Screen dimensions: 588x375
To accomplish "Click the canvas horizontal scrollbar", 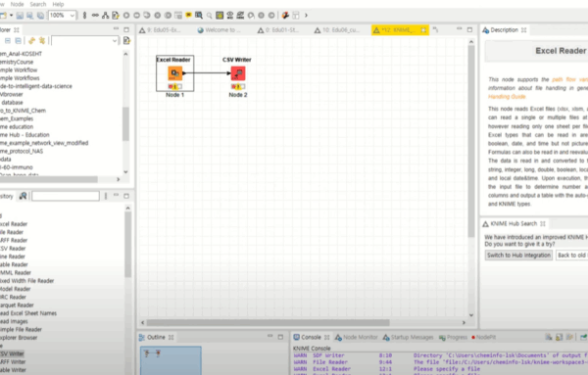I will [x=268, y=322].
